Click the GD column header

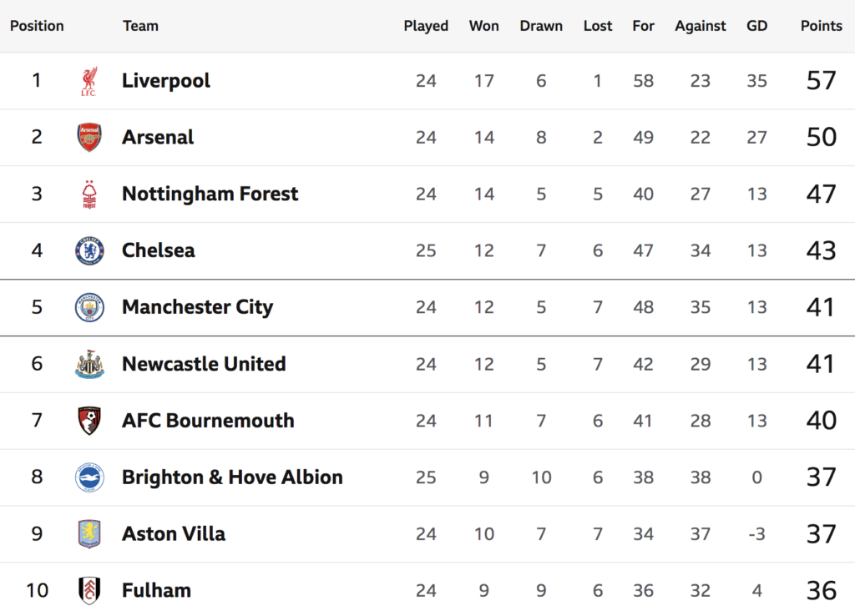756,26
